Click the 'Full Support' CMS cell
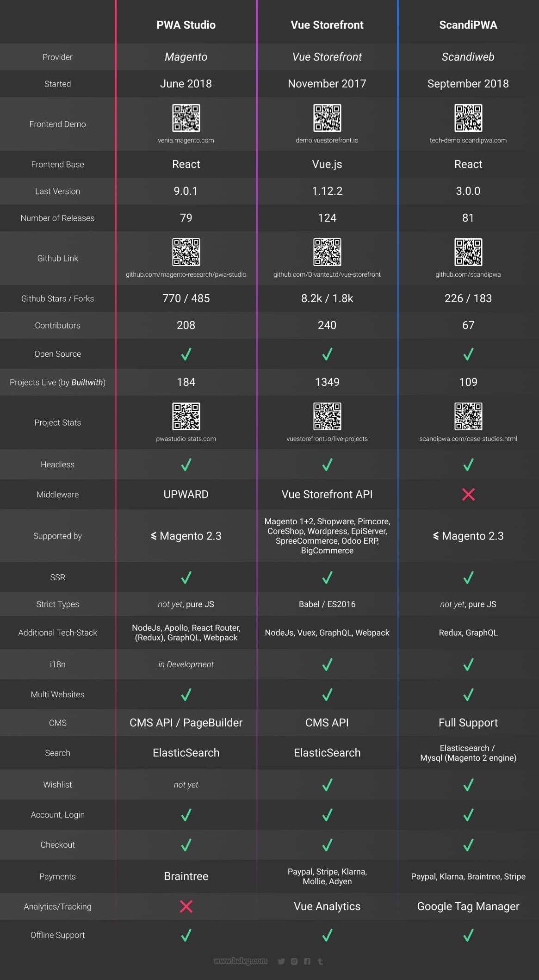Viewport: 539px width, 980px height. coord(468,723)
